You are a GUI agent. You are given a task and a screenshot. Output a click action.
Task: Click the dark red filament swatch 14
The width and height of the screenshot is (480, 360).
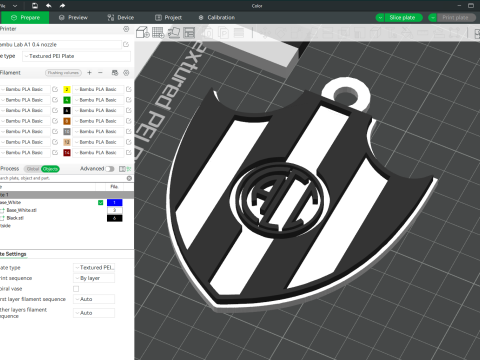pos(67,153)
